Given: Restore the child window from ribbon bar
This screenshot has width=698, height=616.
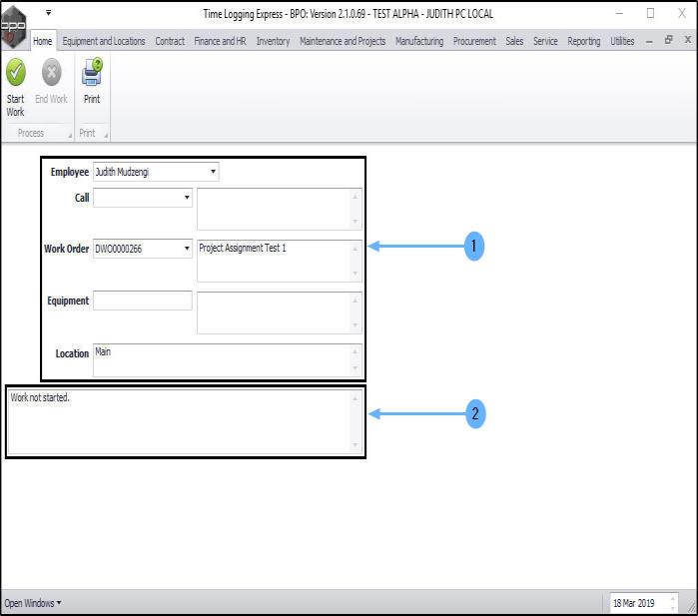Looking at the screenshot, I should (x=668, y=40).
